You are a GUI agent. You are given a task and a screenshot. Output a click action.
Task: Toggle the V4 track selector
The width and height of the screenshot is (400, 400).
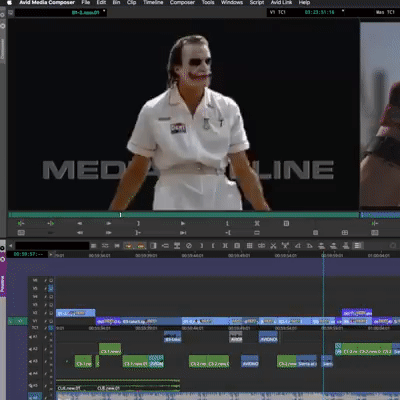click(x=35, y=296)
